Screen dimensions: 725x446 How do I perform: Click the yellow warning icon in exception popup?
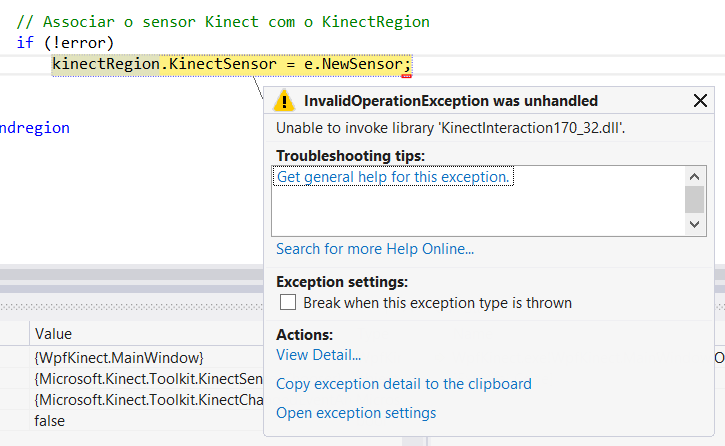(x=285, y=100)
